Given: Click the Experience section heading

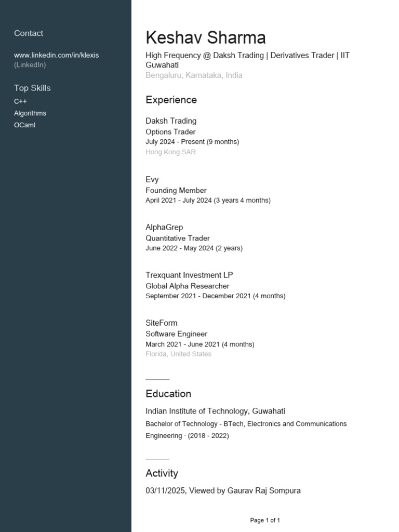Looking at the screenshot, I should click(x=171, y=100).
